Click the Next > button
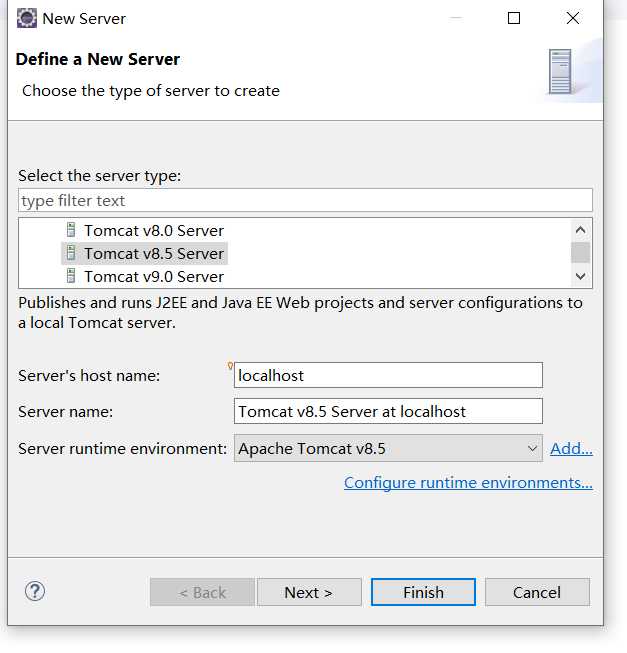The image size is (627, 653). pos(309,592)
